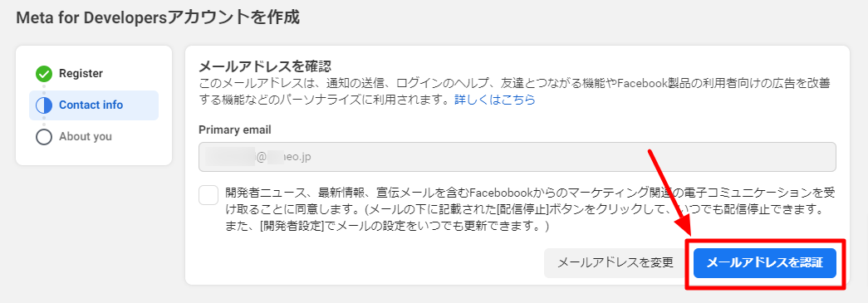868x303 pixels.
Task: Focus the Primary email input field
Action: tap(517, 157)
